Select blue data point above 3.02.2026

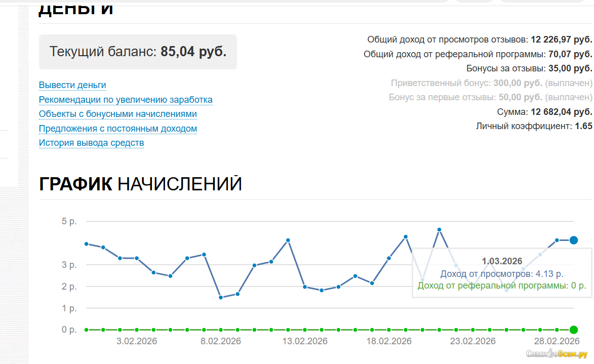pos(137,258)
